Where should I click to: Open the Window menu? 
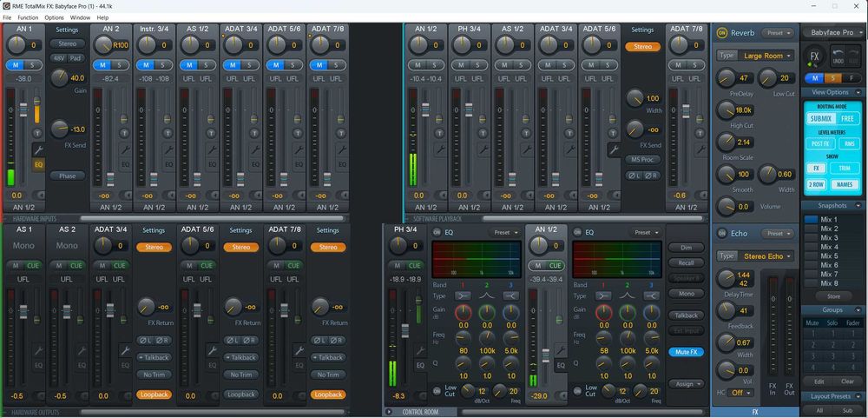pyautogui.click(x=80, y=17)
